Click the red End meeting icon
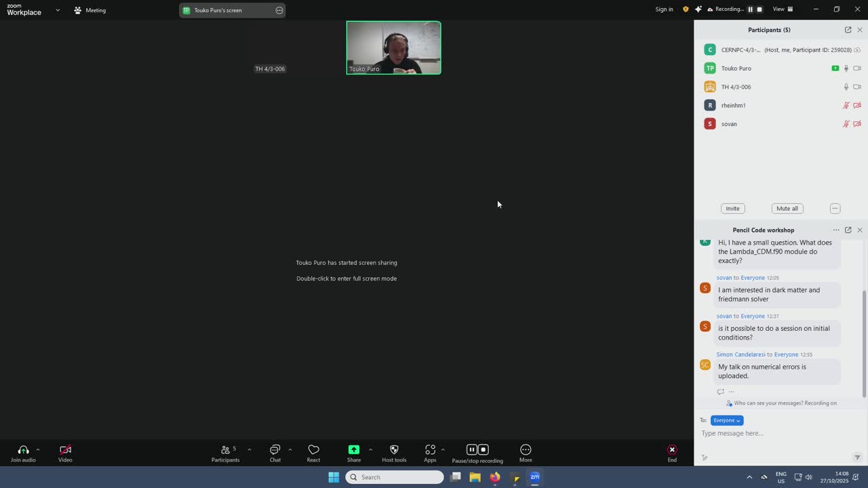Screen dimensions: 868x488 672,450
